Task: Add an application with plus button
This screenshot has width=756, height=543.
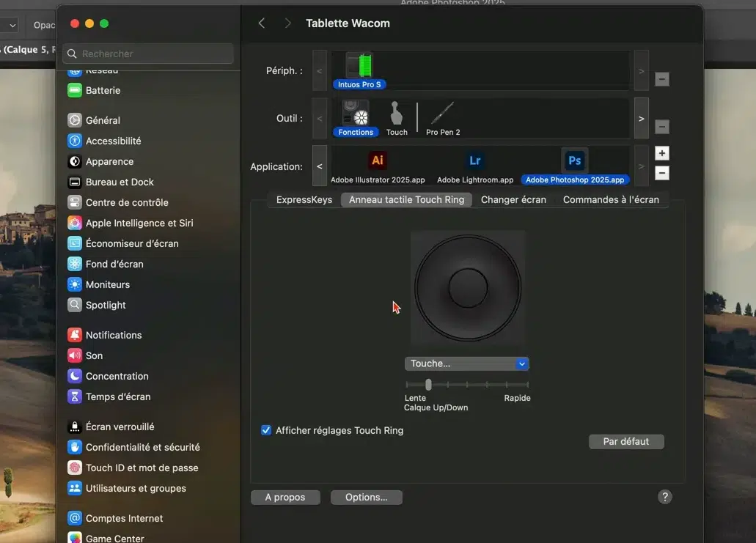Action: tap(661, 153)
